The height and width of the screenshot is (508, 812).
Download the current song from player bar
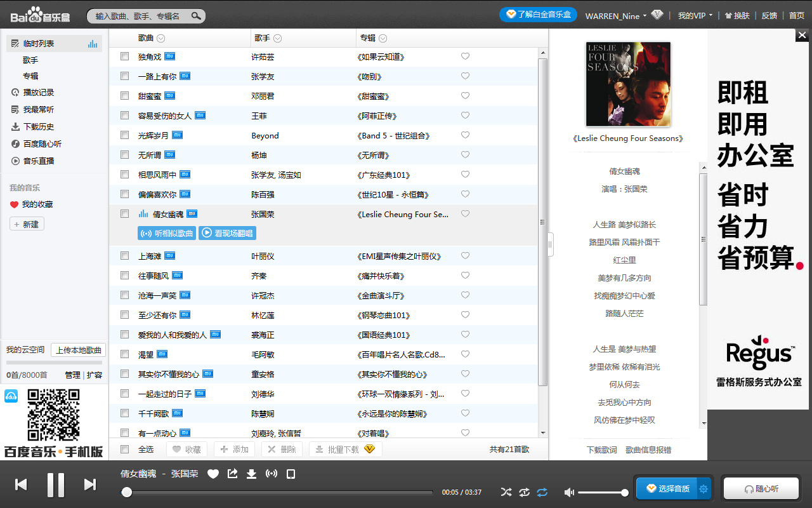pos(251,474)
